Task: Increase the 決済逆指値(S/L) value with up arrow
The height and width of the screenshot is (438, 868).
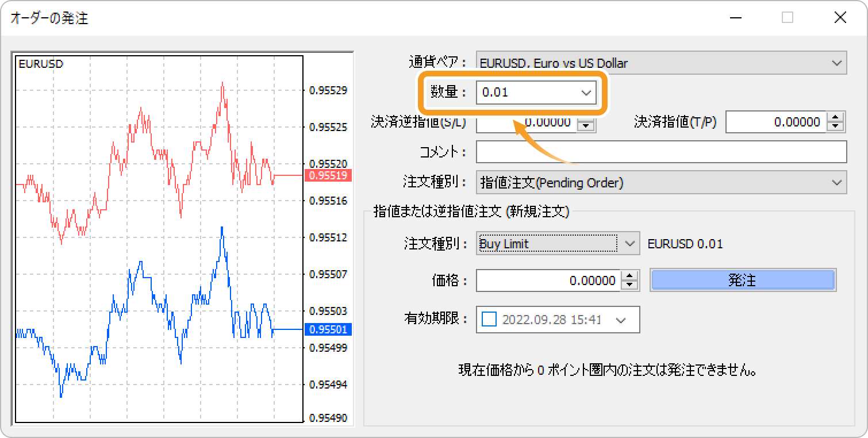Action: [x=586, y=118]
